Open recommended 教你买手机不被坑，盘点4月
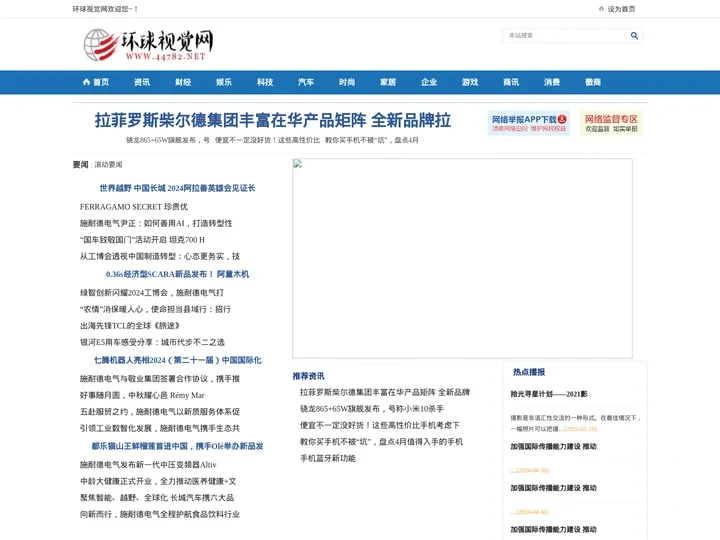Image resolution: width=720 pixels, height=540 pixels. pyautogui.click(x=381, y=442)
